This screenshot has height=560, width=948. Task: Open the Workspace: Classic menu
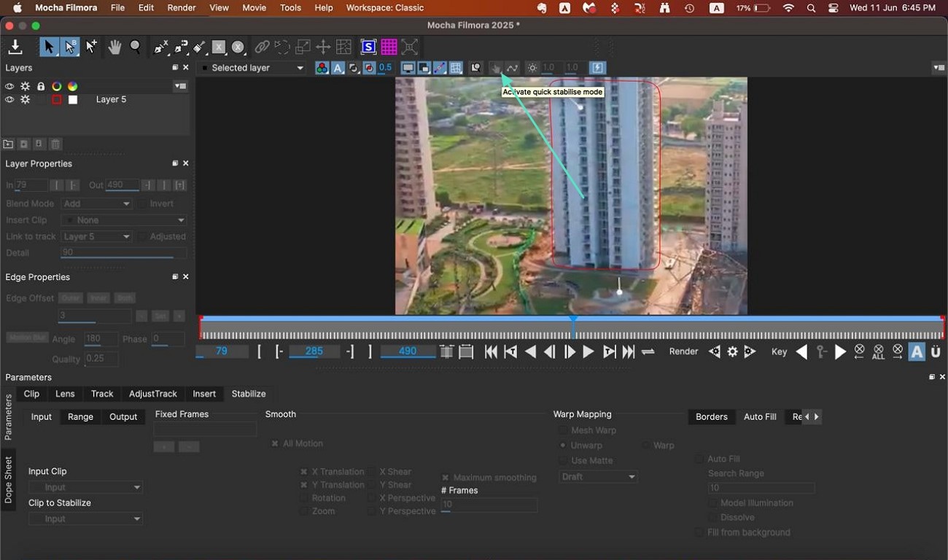[385, 8]
